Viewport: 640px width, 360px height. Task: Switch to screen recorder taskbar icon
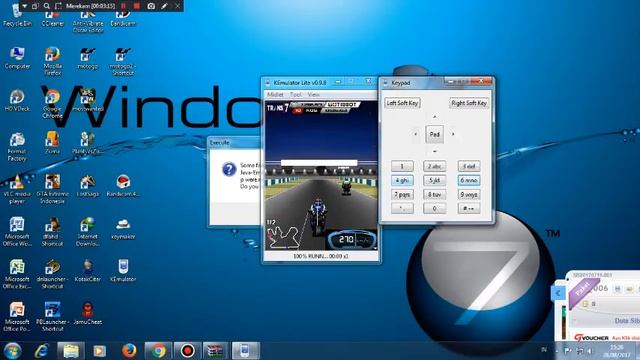(x=187, y=351)
